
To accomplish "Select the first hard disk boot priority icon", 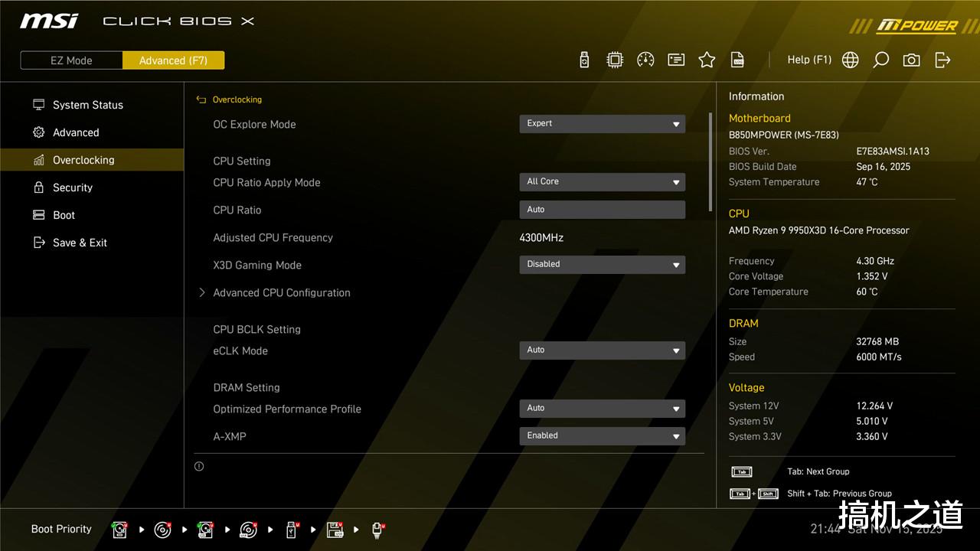I will tap(119, 529).
